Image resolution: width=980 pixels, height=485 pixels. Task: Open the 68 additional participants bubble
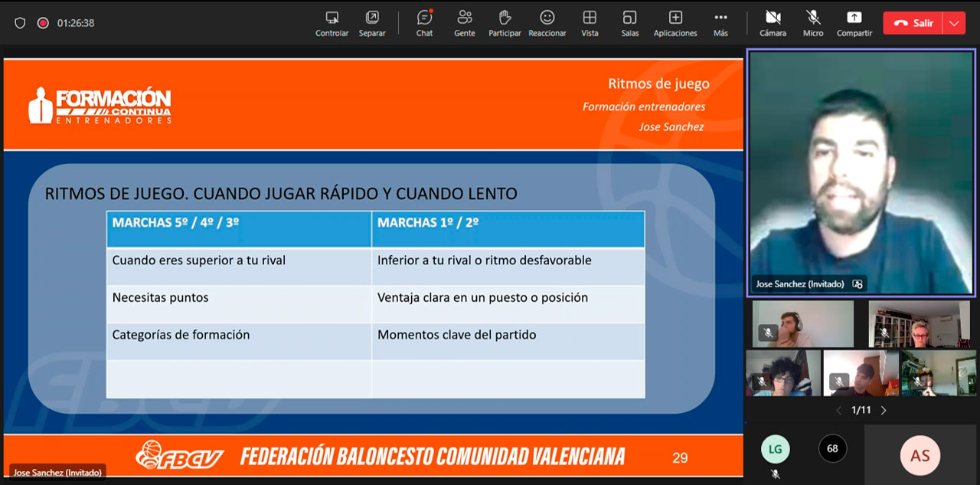[832, 449]
